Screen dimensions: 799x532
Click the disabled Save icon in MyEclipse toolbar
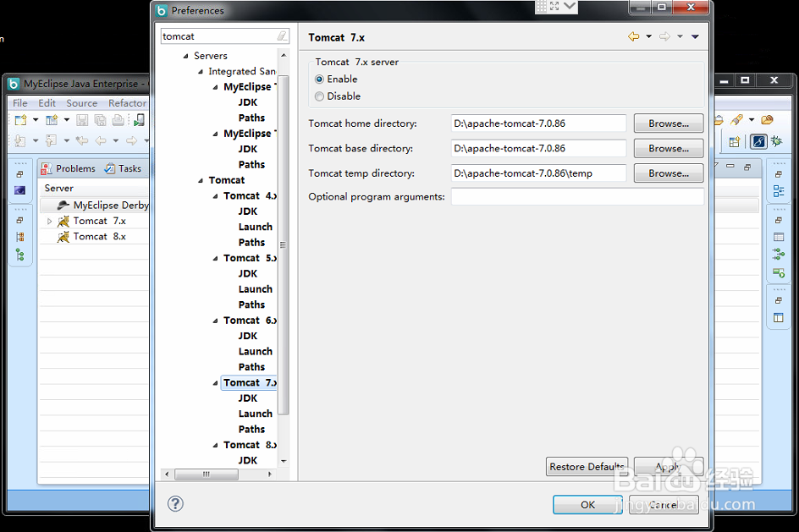point(82,120)
